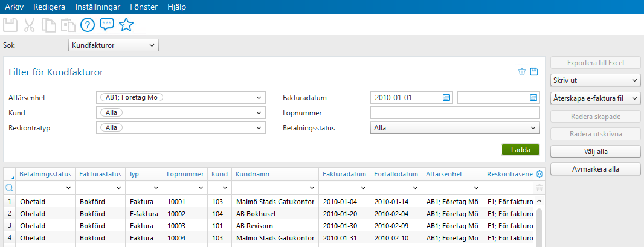Screen dimensions: 644x247
Task: Open calendar for Fakturadatum start date
Action: (446, 98)
